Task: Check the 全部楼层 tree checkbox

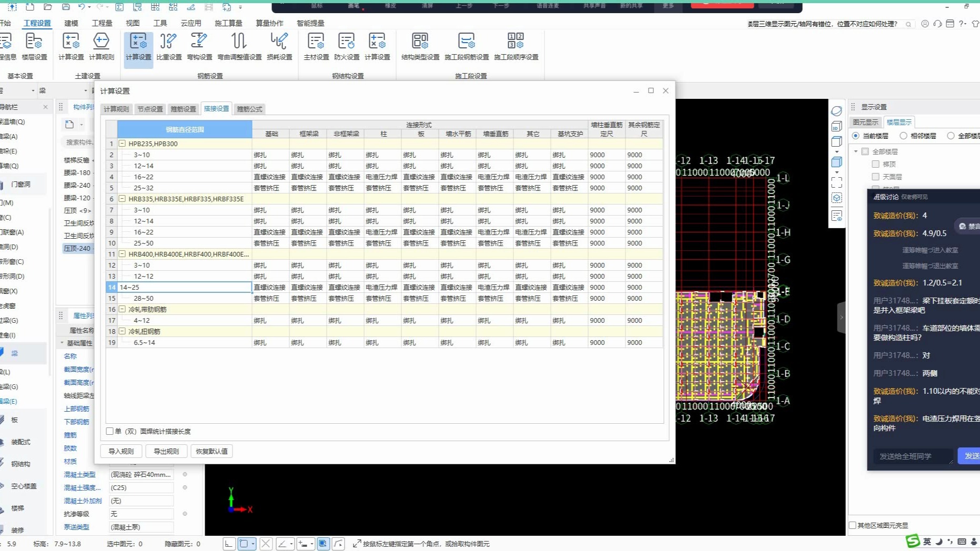Action: pyautogui.click(x=865, y=151)
